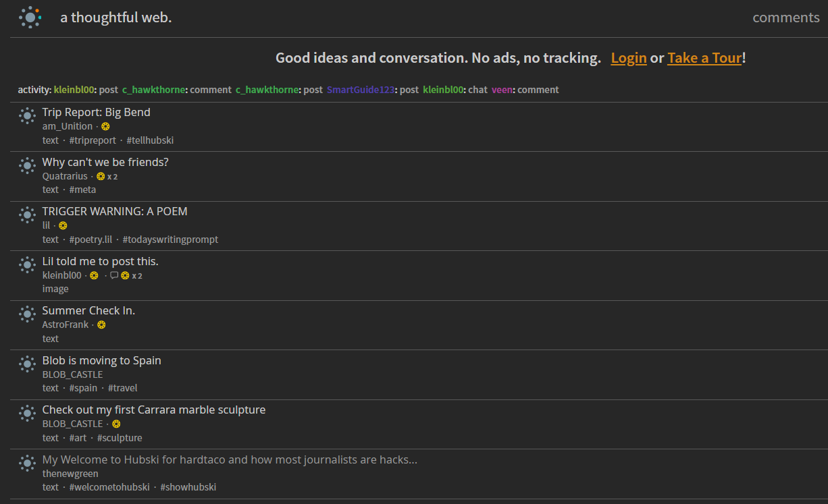The image size is (828, 504).
Task: Click the first yellow badge after kleinbl00 in post row
Action: click(94, 275)
